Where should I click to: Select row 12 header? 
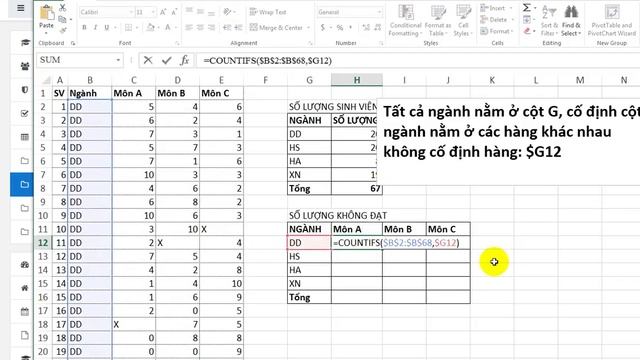point(43,243)
